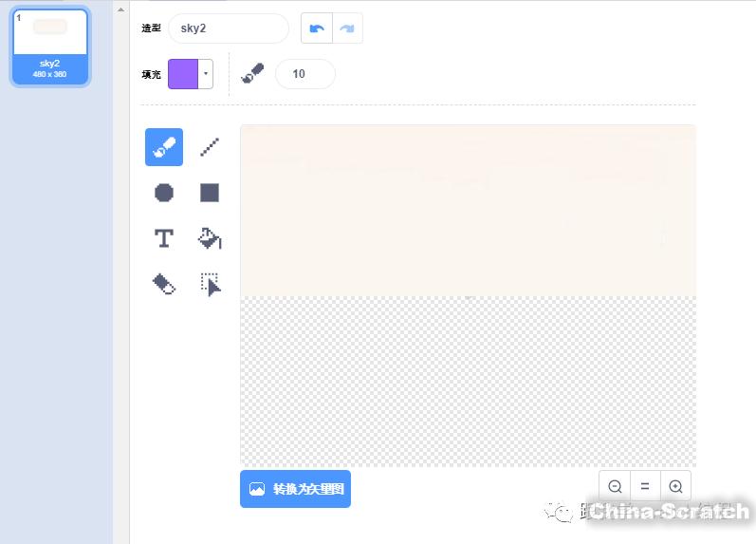Select the sky2 costume thumbnail

[x=50, y=46]
